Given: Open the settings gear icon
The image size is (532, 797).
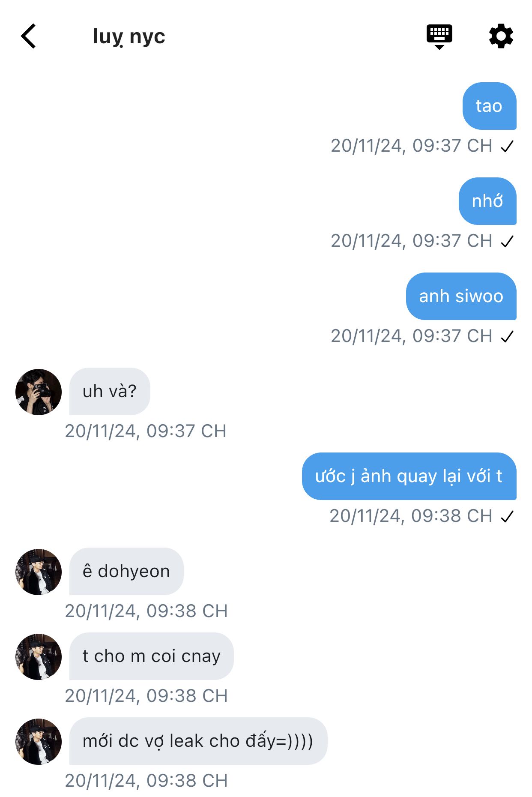Looking at the screenshot, I should pos(501,36).
